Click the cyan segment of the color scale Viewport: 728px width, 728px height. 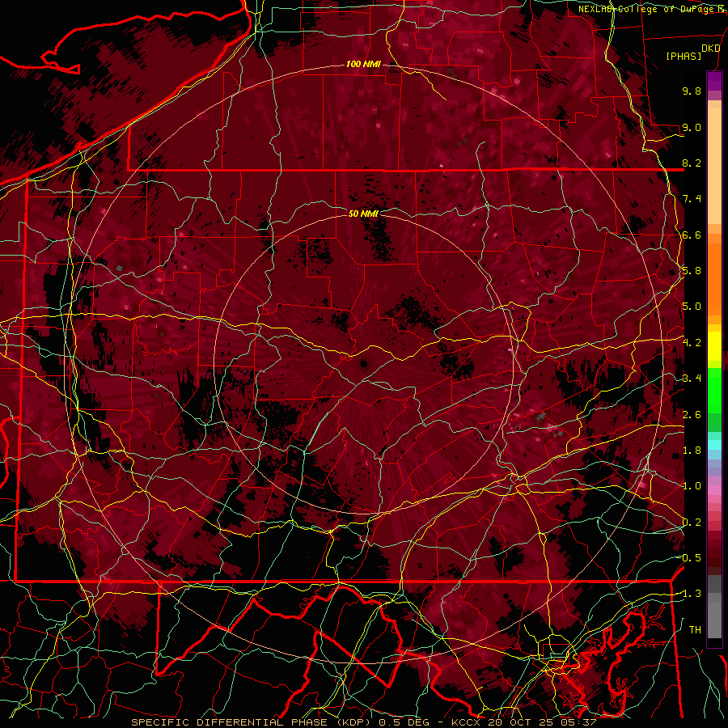(714, 445)
